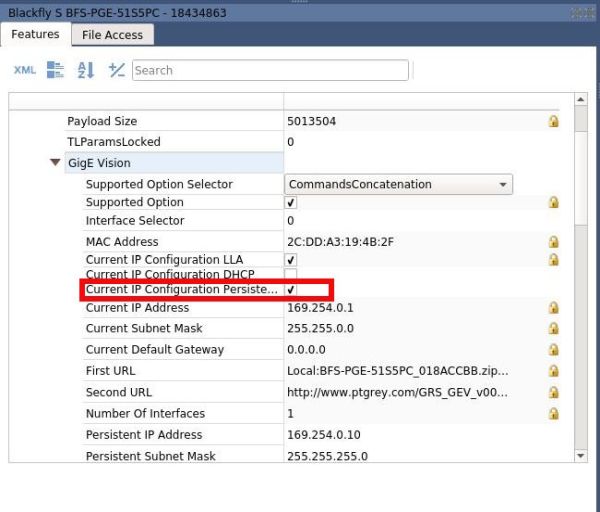
Task: Toggle Current IP Configuration LLA checkbox
Action: click(291, 259)
